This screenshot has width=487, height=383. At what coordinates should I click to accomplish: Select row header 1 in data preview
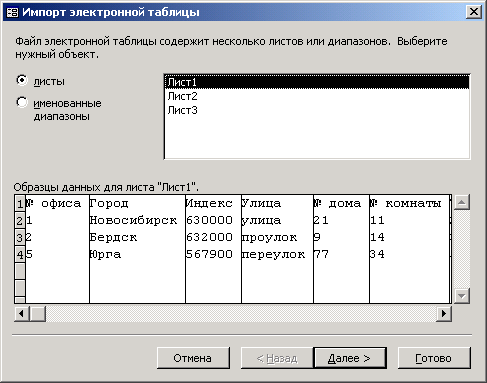pos(20,203)
